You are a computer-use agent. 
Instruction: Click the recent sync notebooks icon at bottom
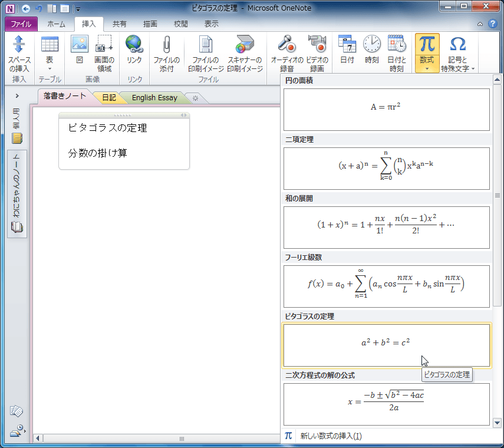17,431
